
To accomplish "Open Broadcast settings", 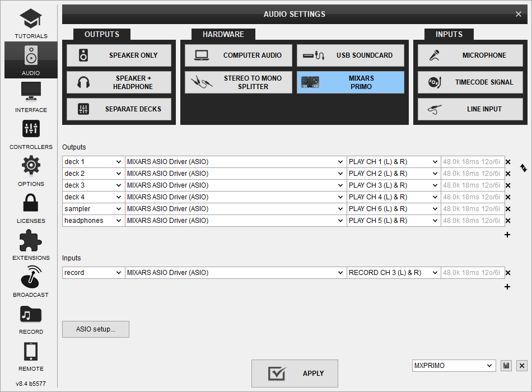I will (x=31, y=281).
